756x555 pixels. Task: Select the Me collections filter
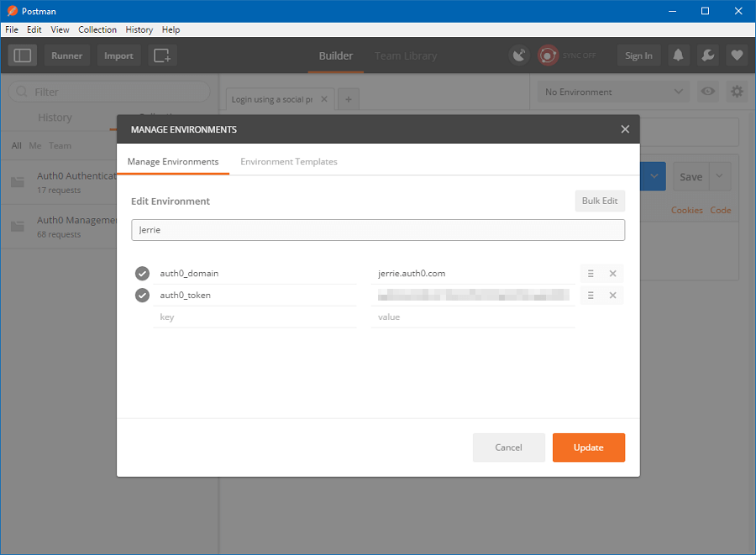click(x=35, y=145)
